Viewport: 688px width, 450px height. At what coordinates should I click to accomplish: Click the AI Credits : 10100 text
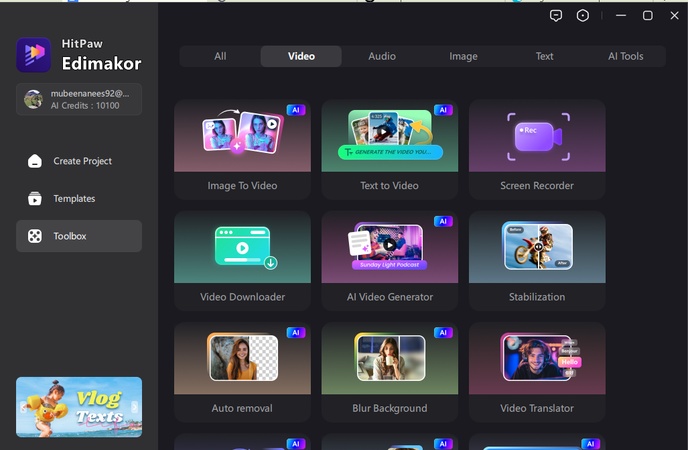click(x=85, y=106)
